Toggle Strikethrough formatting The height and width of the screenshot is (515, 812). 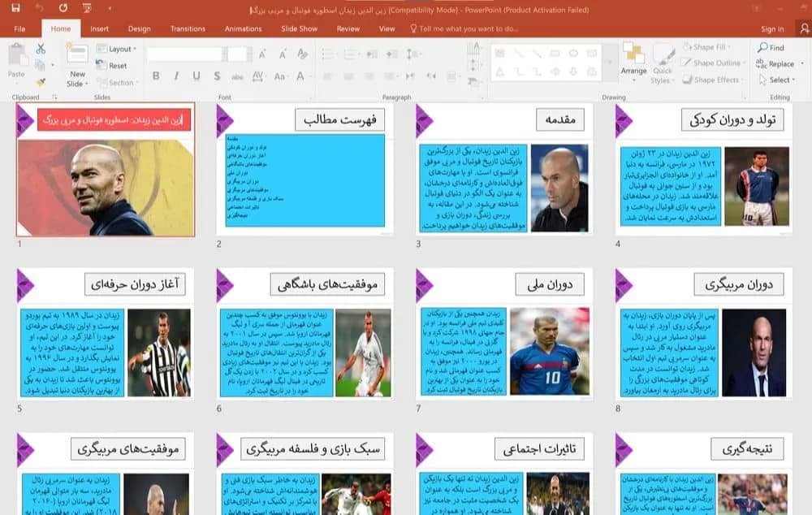coord(237,76)
